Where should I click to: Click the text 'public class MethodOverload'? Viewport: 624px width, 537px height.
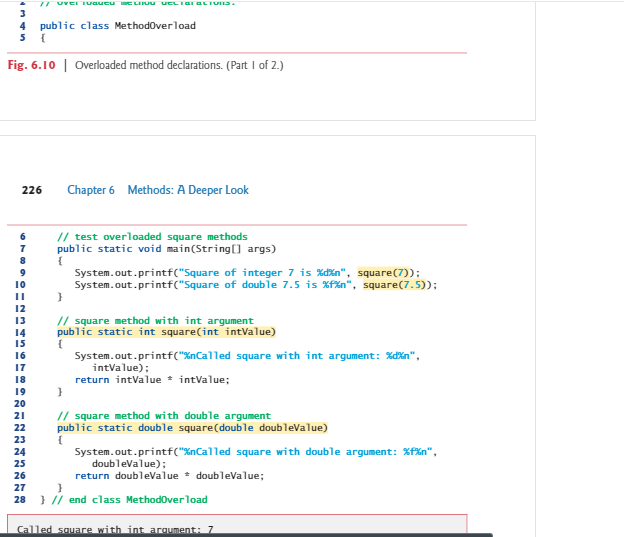[118, 26]
